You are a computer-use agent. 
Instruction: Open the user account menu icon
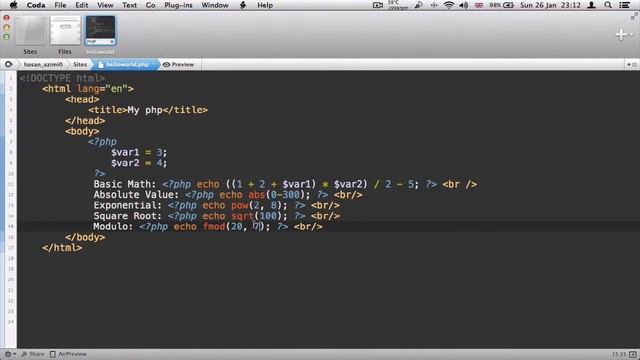pyautogui.click(x=591, y=5)
